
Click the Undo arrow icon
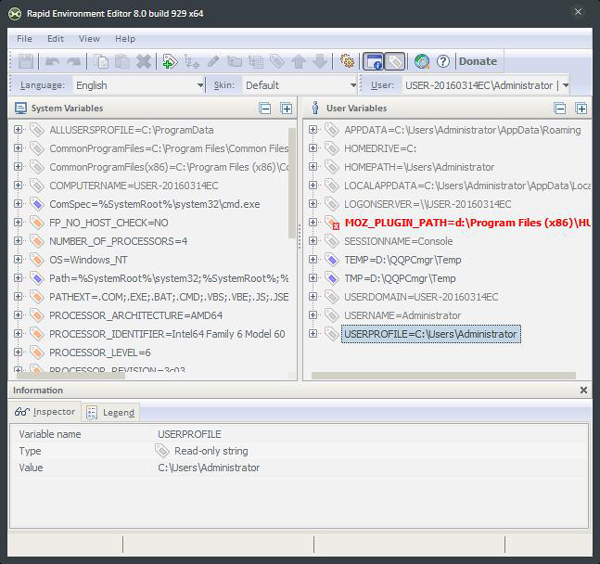52,61
